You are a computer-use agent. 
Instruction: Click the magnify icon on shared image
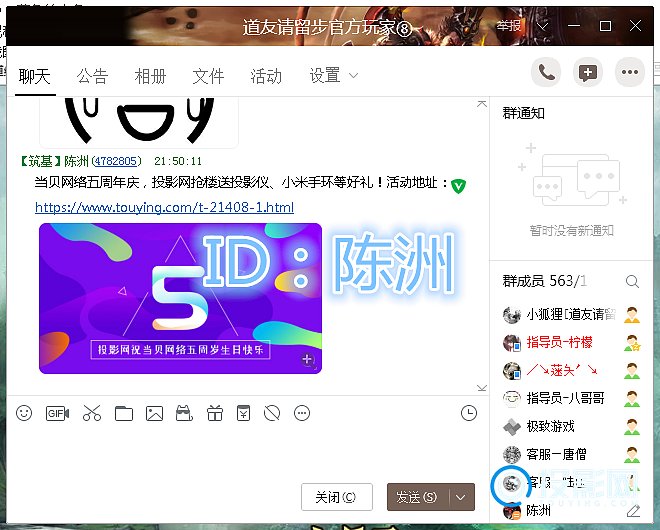click(309, 360)
